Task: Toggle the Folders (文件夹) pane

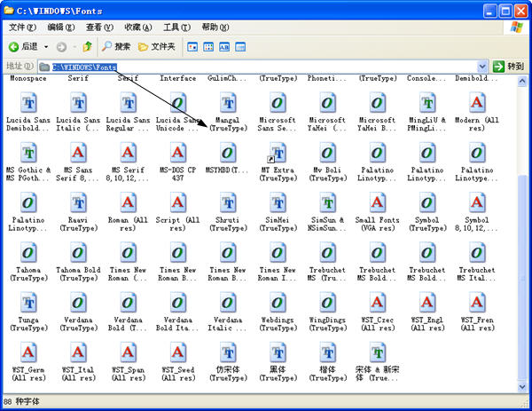Action: [156, 46]
